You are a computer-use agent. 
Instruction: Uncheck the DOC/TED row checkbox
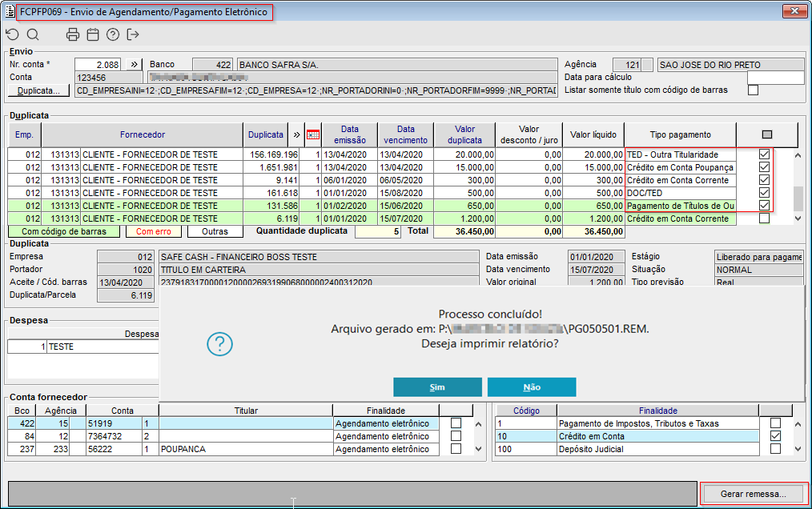click(764, 193)
